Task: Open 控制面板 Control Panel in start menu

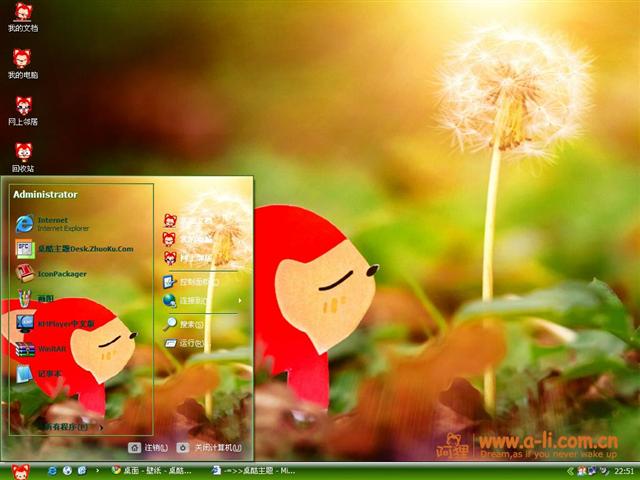Action: click(x=191, y=282)
